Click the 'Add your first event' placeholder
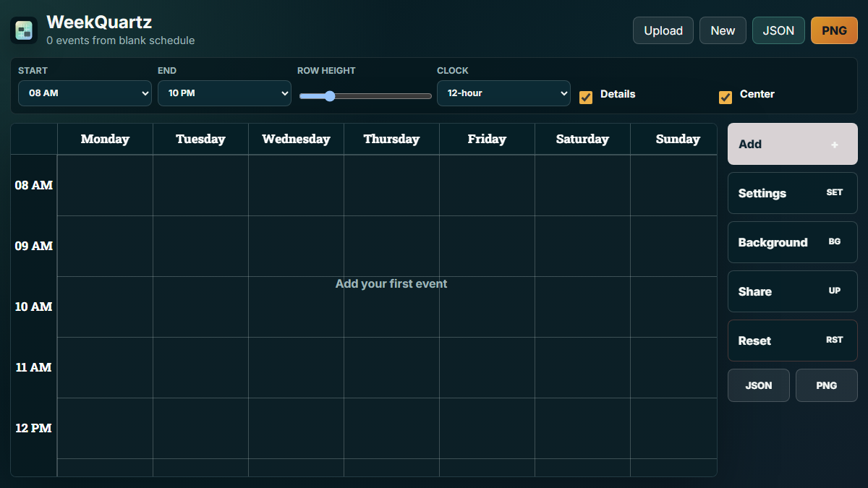 [391, 284]
